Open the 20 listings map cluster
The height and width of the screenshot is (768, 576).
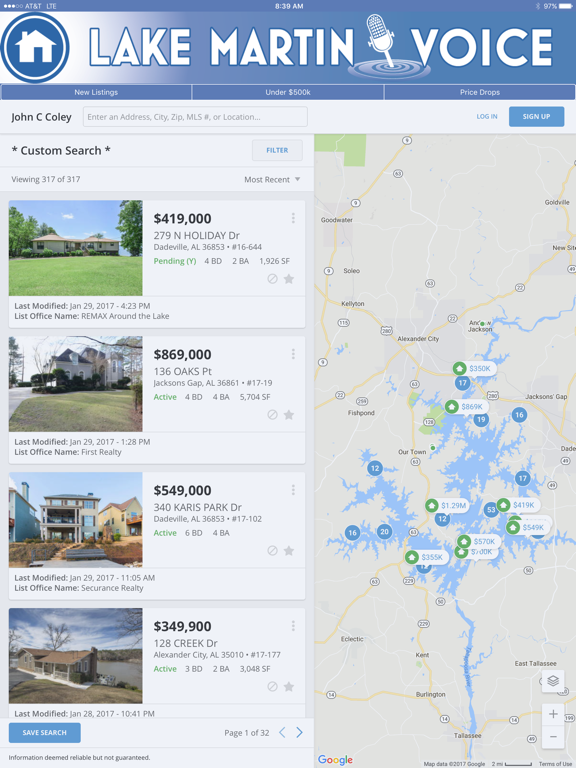[384, 531]
